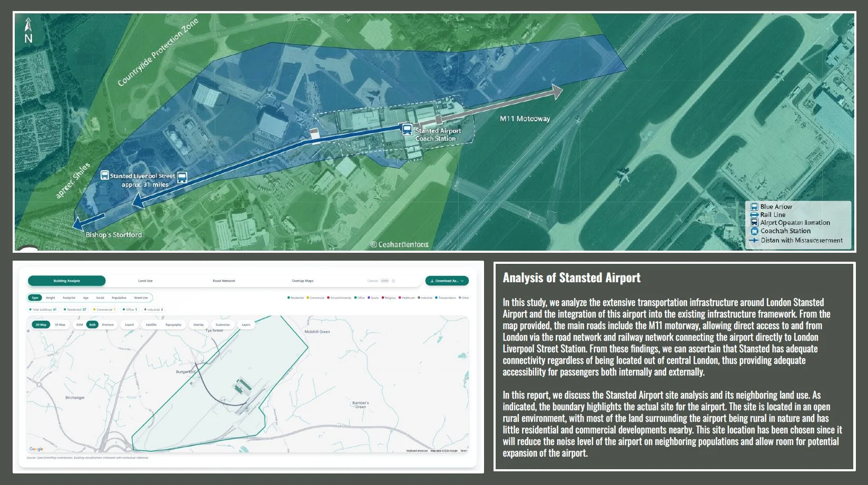Click the Sports legend entry
This screenshot has height=485, width=868.
coord(373,298)
